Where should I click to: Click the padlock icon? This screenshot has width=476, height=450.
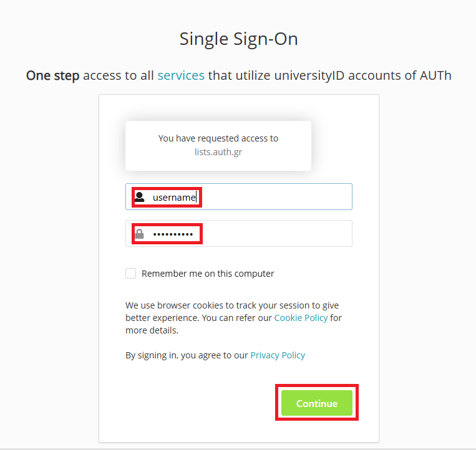coord(140,234)
